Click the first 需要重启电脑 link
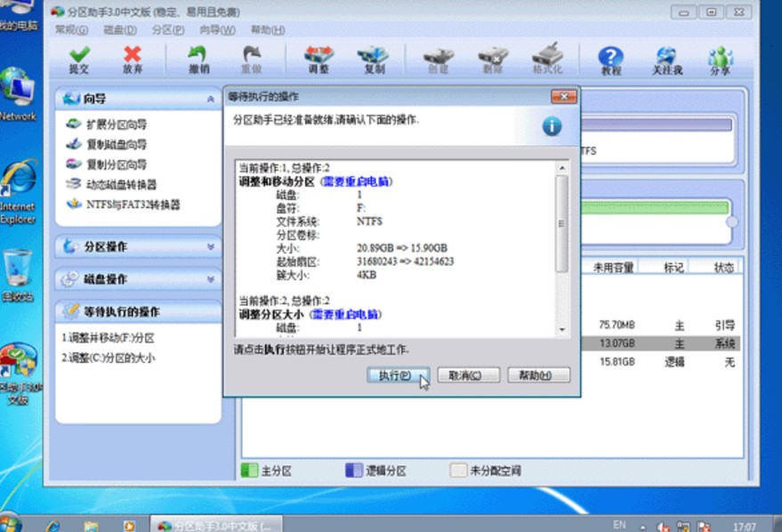The image size is (782, 532). pyautogui.click(x=356, y=181)
